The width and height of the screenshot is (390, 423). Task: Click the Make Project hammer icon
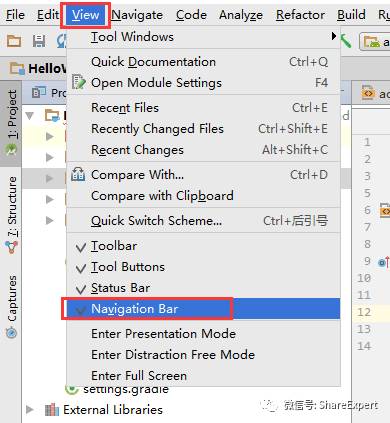click(346, 41)
